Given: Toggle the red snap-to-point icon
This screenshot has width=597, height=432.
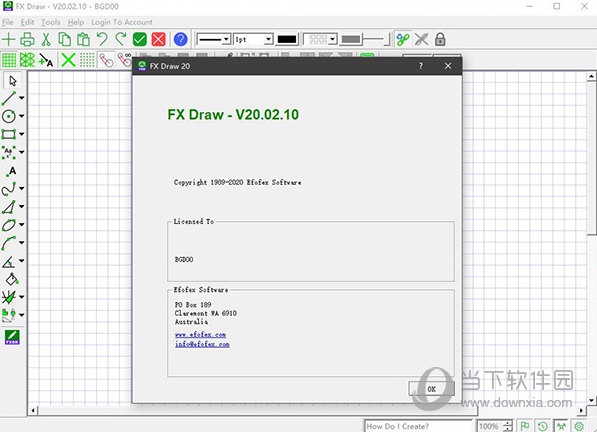Looking at the screenshot, I should [x=106, y=60].
